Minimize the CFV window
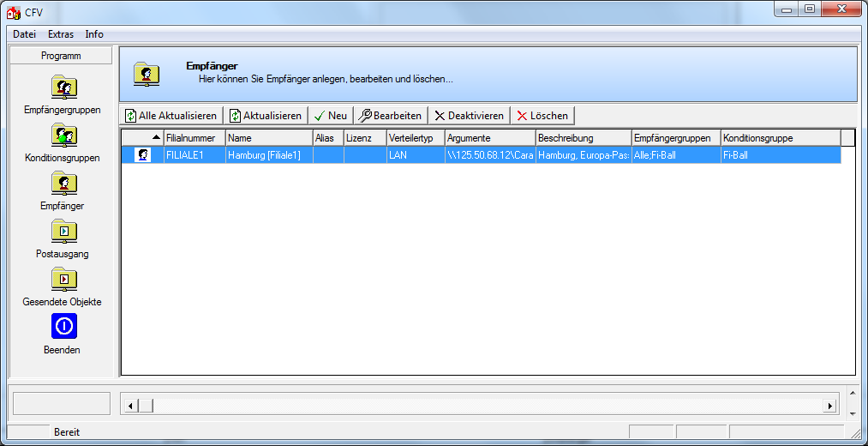 [787, 9]
